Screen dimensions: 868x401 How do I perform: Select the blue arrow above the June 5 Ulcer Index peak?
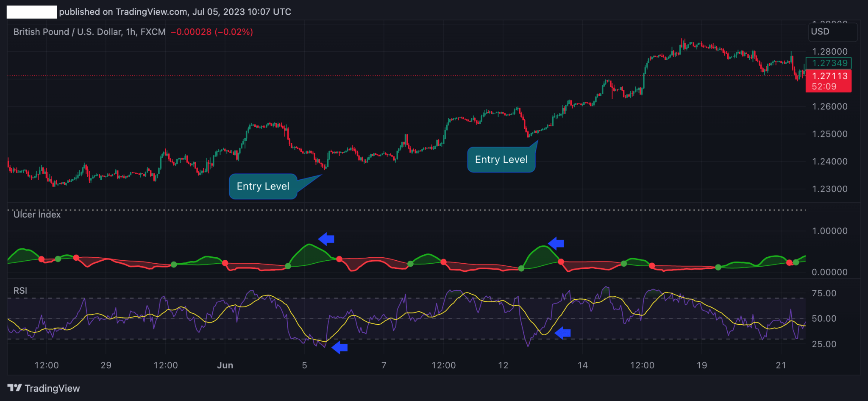tap(326, 239)
